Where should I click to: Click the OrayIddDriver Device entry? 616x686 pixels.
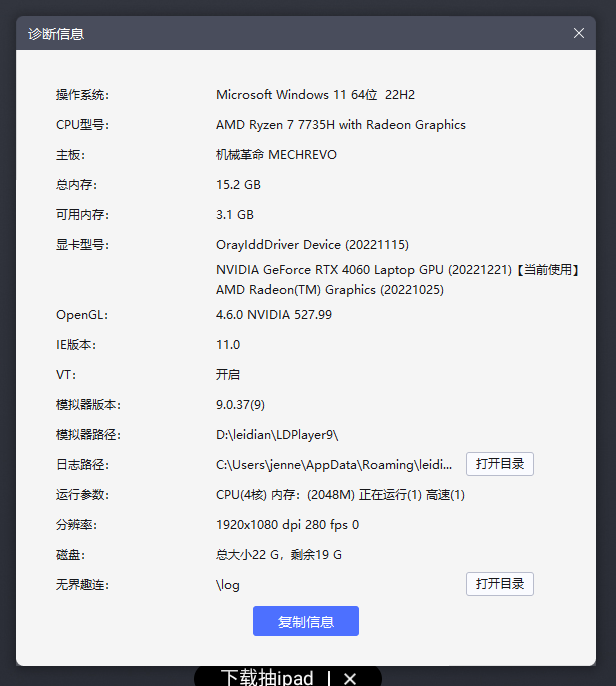[312, 245]
